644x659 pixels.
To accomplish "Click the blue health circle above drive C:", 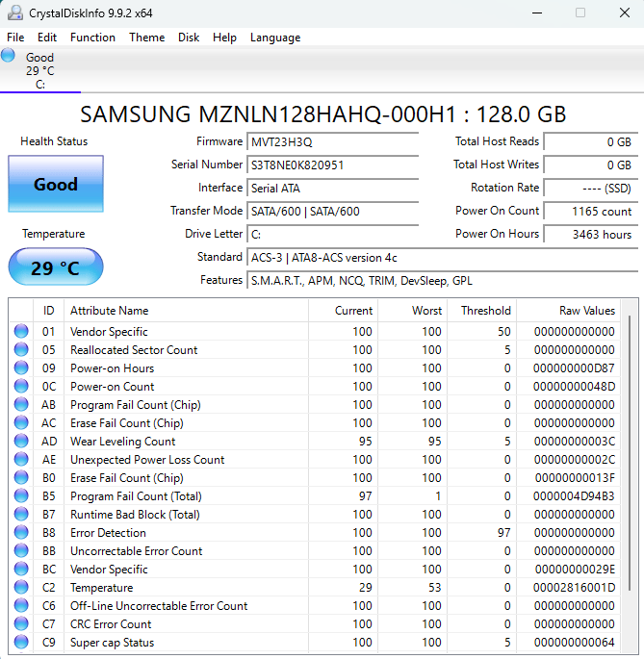I will pos(8,56).
